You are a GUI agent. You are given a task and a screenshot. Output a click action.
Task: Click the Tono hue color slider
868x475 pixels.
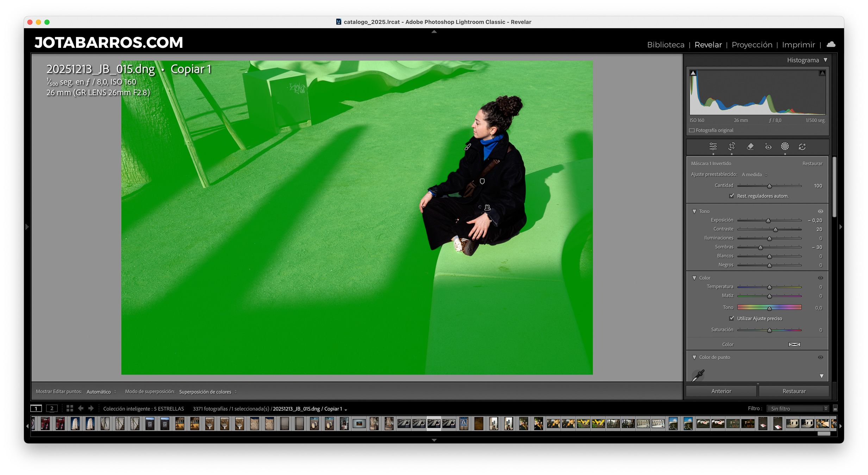pos(769,308)
